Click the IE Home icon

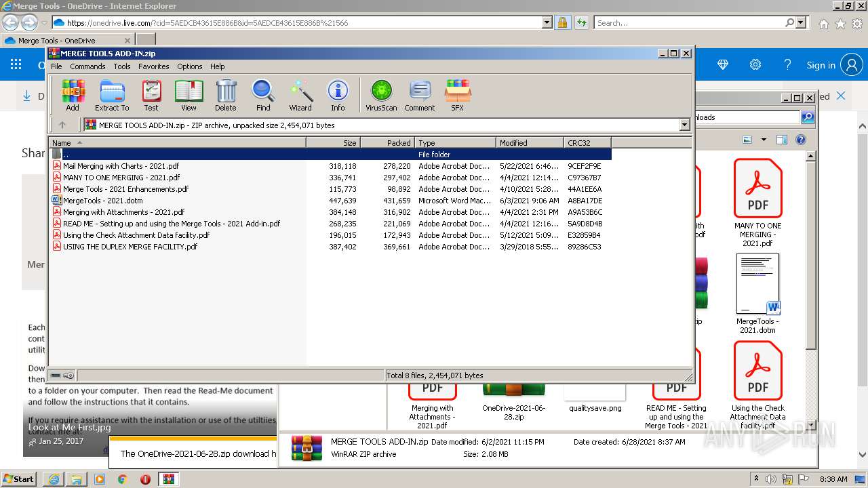[823, 24]
